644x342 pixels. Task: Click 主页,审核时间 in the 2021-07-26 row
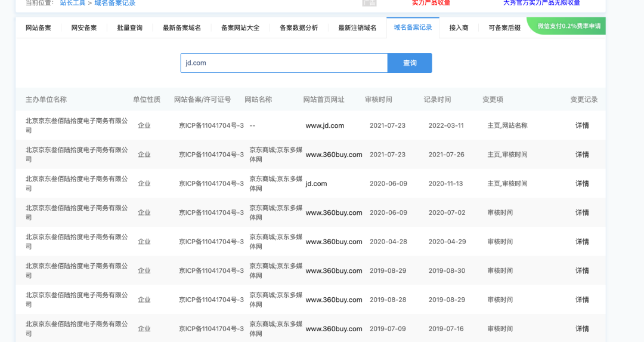click(x=507, y=155)
